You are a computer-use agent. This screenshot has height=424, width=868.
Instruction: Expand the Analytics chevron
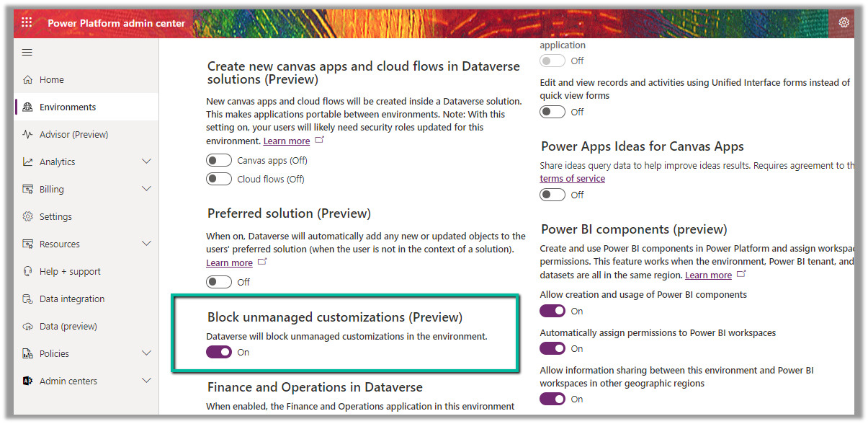pos(147,162)
